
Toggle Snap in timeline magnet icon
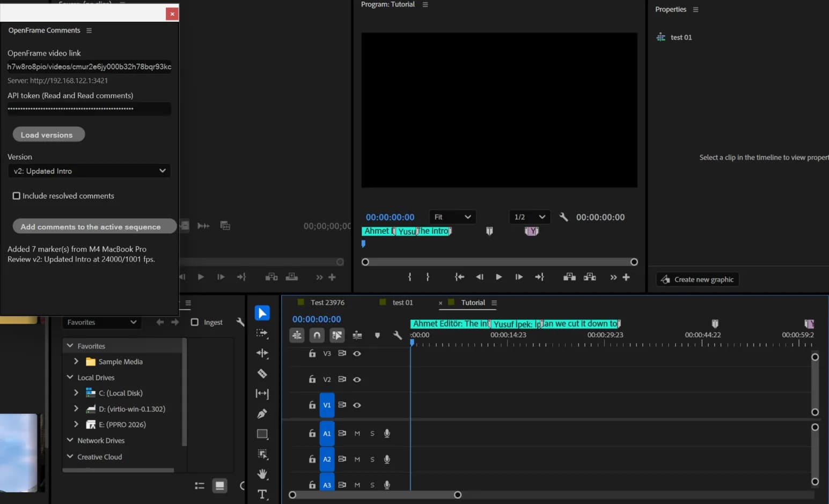coord(317,335)
